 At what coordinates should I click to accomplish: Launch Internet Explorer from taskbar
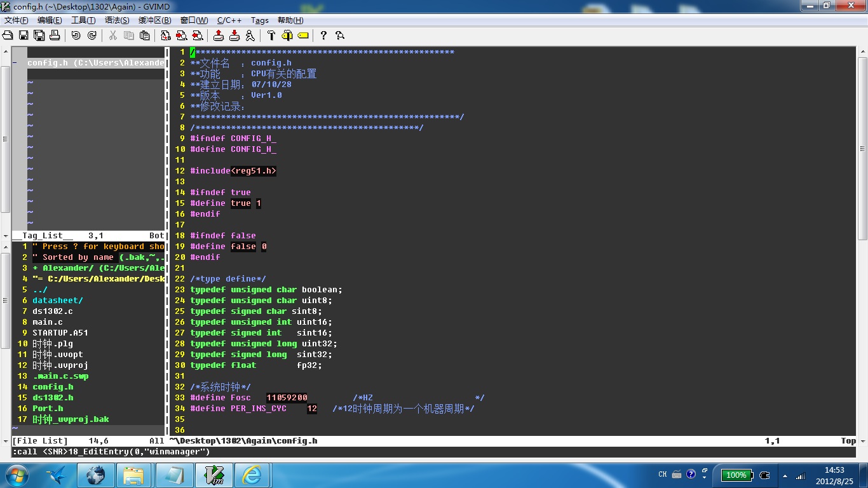[x=252, y=475]
